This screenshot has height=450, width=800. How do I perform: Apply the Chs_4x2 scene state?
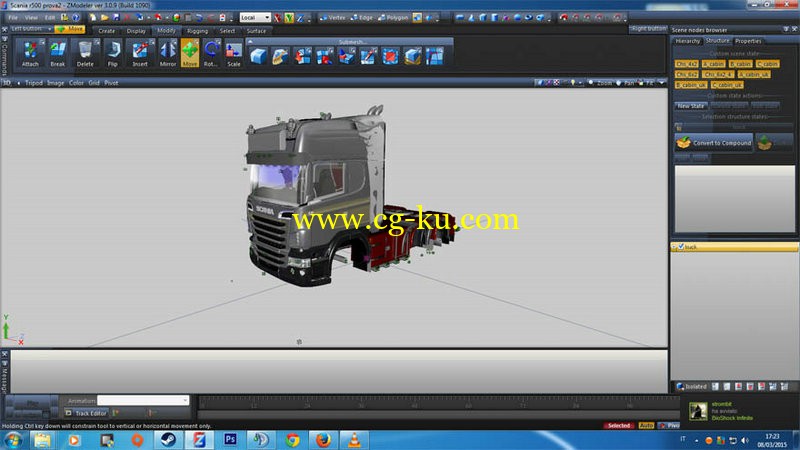[x=686, y=64]
